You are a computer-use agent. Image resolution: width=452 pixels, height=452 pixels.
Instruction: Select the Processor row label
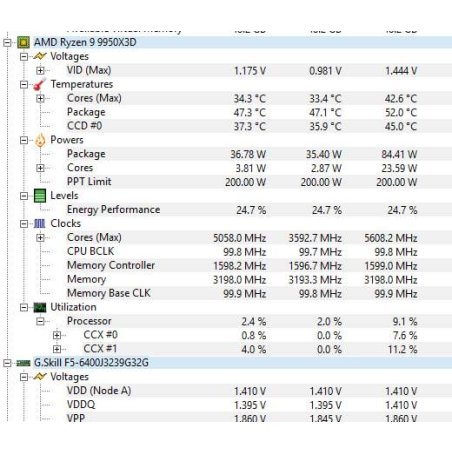pos(89,321)
